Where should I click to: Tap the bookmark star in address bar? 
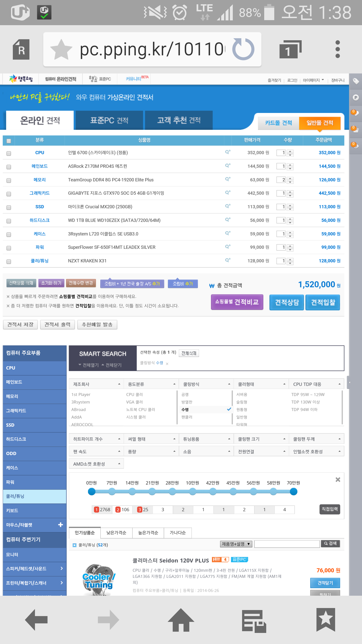(61, 49)
